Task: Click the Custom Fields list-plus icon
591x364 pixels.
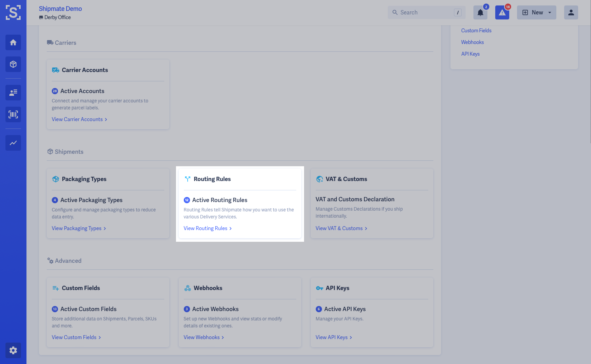Action: click(x=56, y=288)
